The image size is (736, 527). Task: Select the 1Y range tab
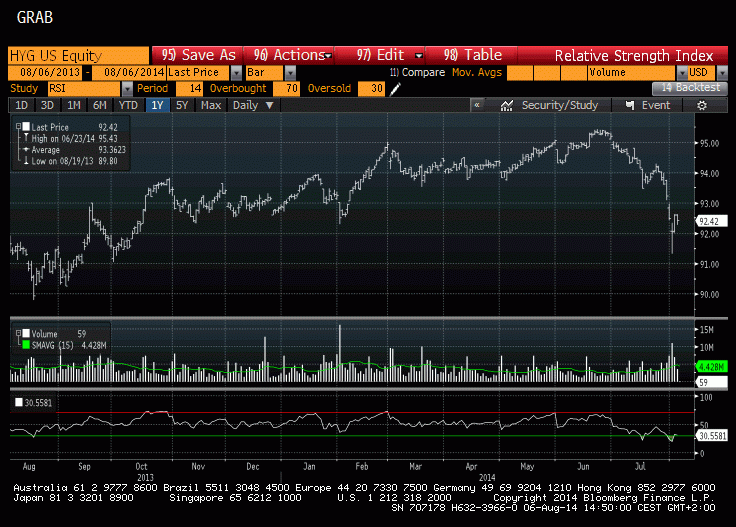click(x=157, y=105)
